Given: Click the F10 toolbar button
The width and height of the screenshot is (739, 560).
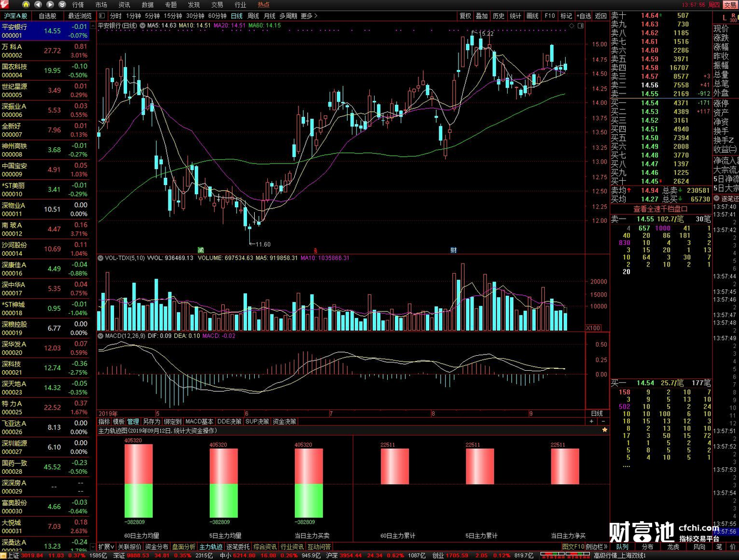Looking at the screenshot, I should [550, 16].
